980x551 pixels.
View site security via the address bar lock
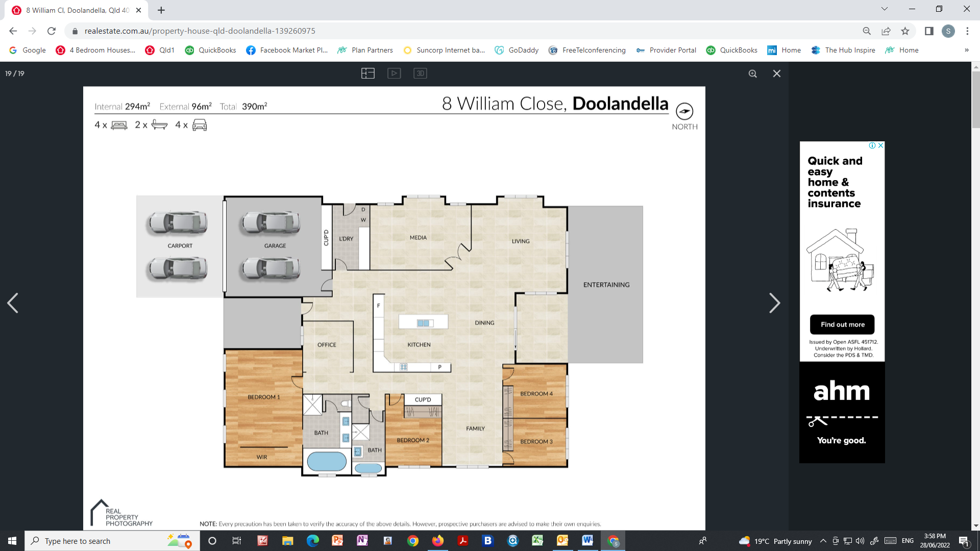(x=75, y=31)
